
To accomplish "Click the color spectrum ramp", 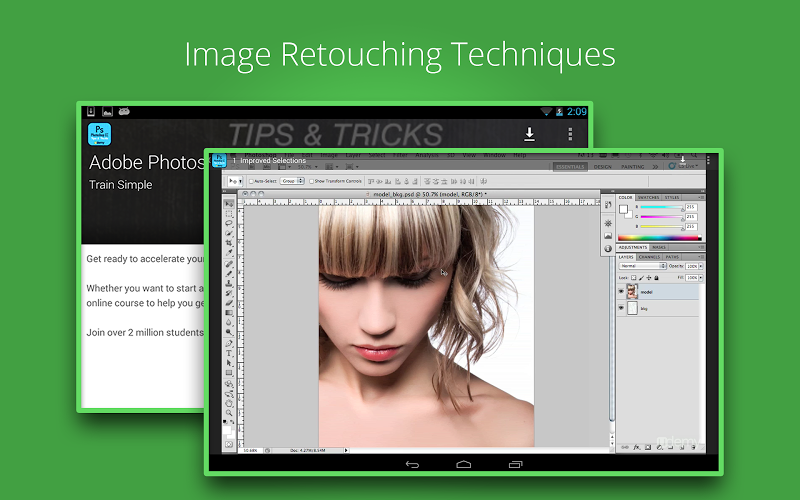I will pos(660,238).
